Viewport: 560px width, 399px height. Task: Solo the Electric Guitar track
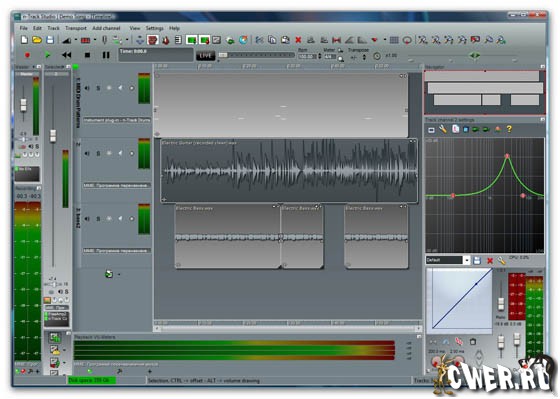tap(98, 154)
